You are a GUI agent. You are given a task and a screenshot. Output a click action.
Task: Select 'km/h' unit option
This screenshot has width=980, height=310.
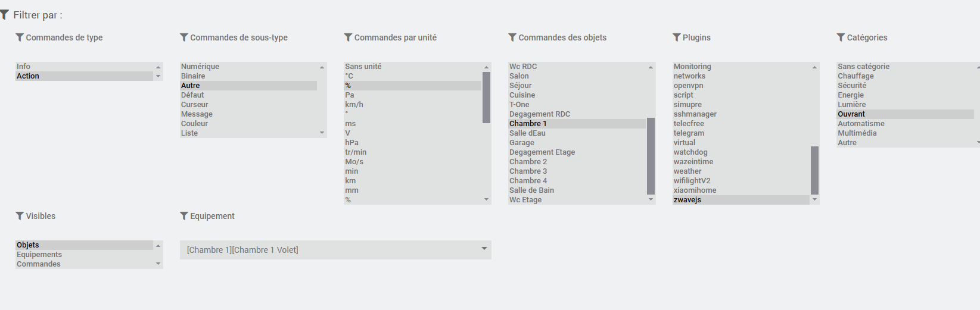(354, 105)
